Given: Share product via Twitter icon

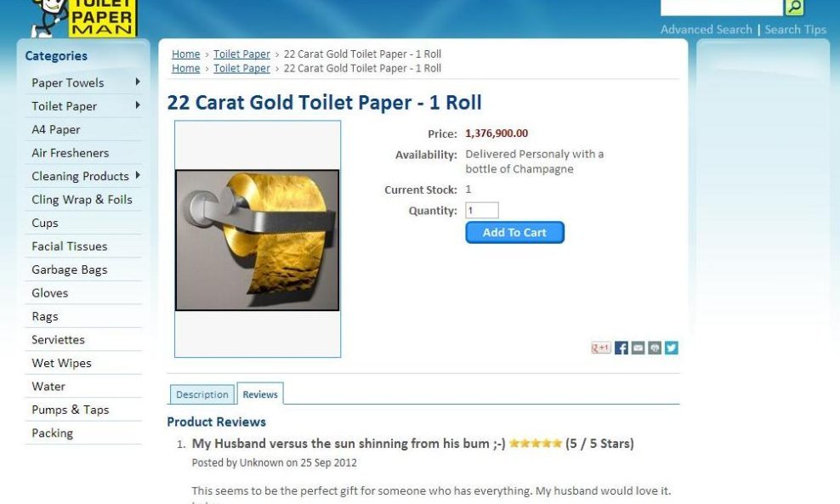Looking at the screenshot, I should pyautogui.click(x=672, y=348).
